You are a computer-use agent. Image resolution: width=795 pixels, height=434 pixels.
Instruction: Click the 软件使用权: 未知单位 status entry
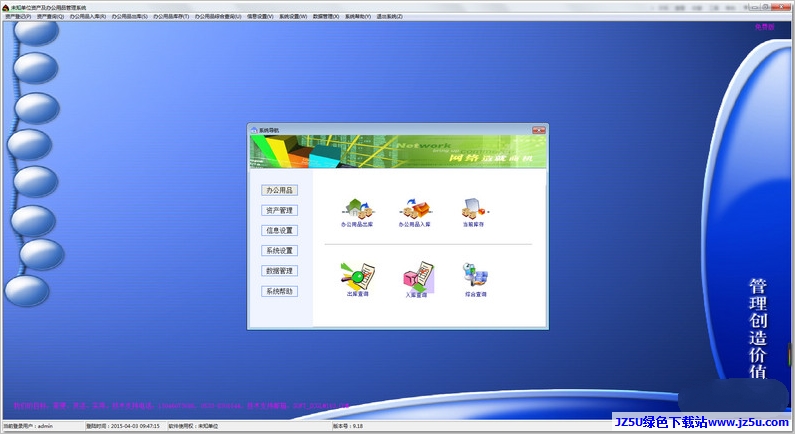tap(193, 426)
